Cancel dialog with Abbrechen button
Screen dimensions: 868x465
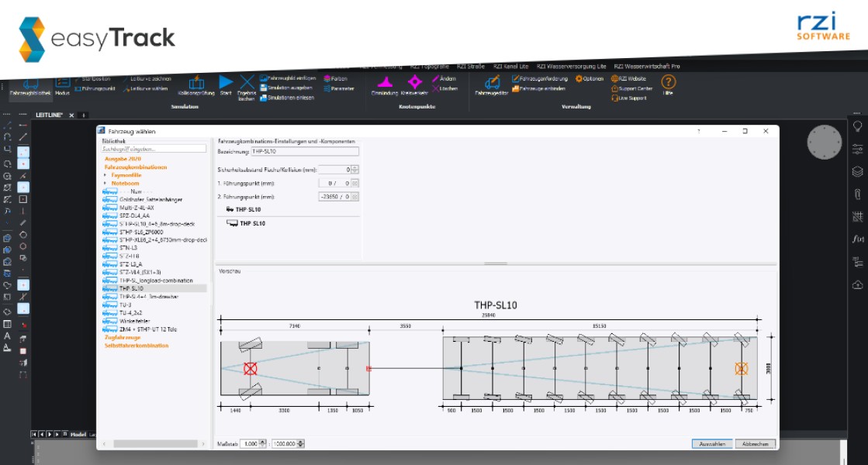755,444
